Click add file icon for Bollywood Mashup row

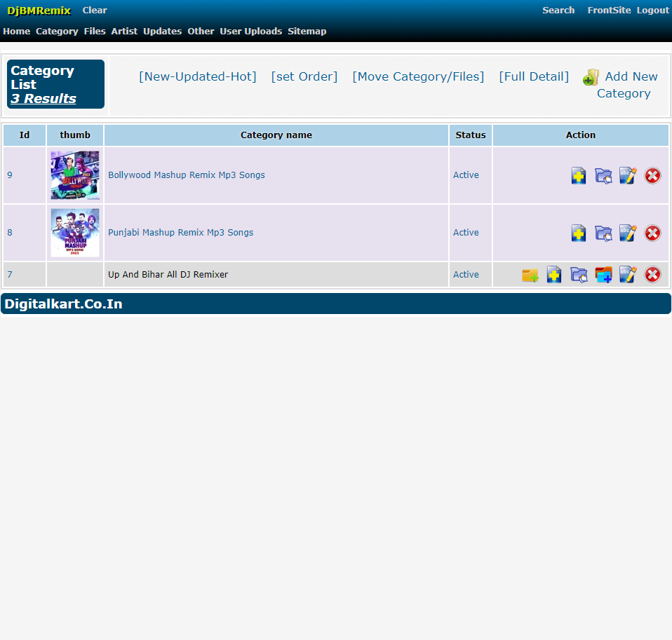pos(579,175)
